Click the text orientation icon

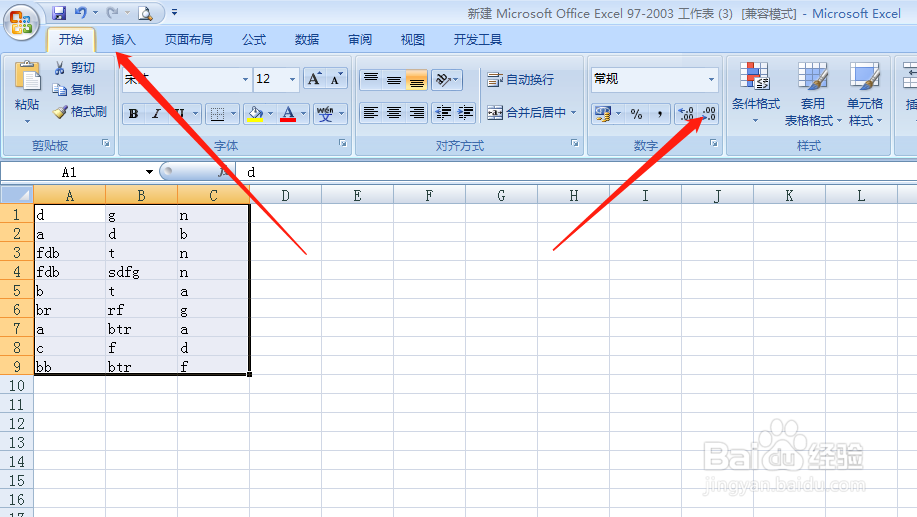point(443,79)
